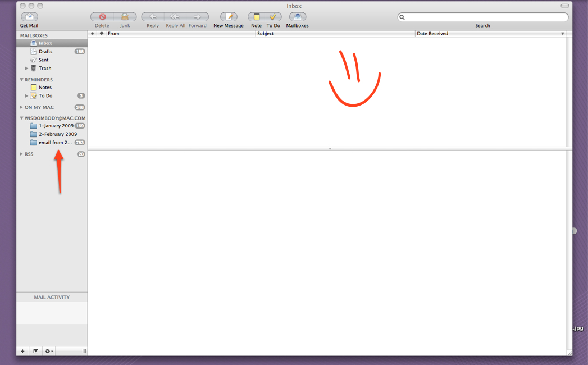Toggle the Mailboxes sidebar button
Image resolution: width=588 pixels, height=365 pixels.
point(297,17)
